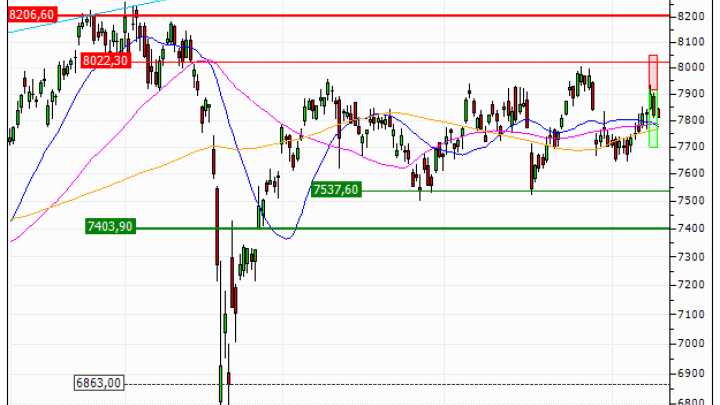The width and height of the screenshot is (720, 405).
Task: Select the green 7403,90 support label
Action: (110, 227)
